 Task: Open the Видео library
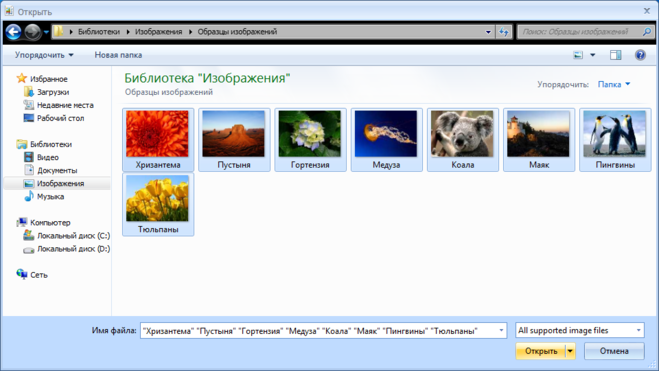(x=47, y=157)
